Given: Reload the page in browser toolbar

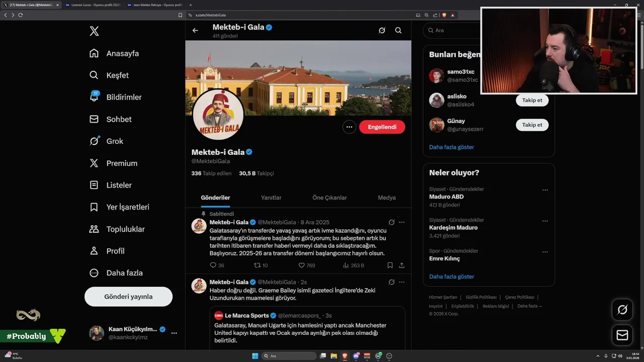Looking at the screenshot, I should tap(21, 15).
